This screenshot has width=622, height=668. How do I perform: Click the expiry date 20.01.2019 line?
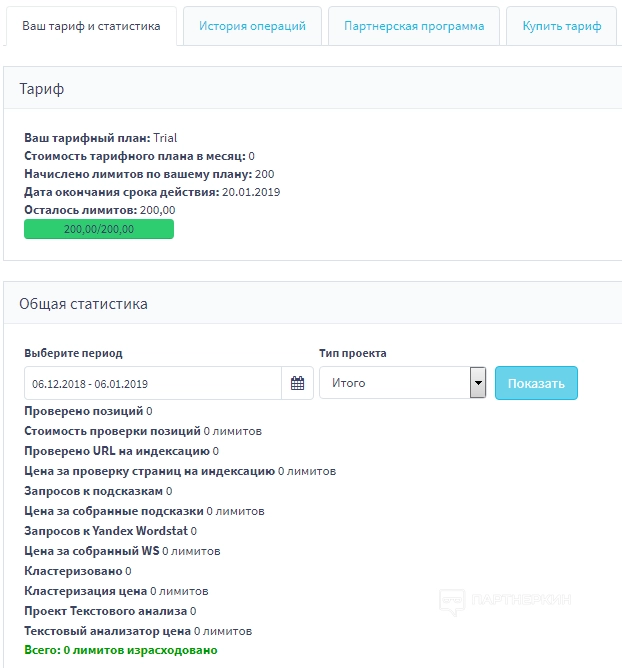click(152, 192)
